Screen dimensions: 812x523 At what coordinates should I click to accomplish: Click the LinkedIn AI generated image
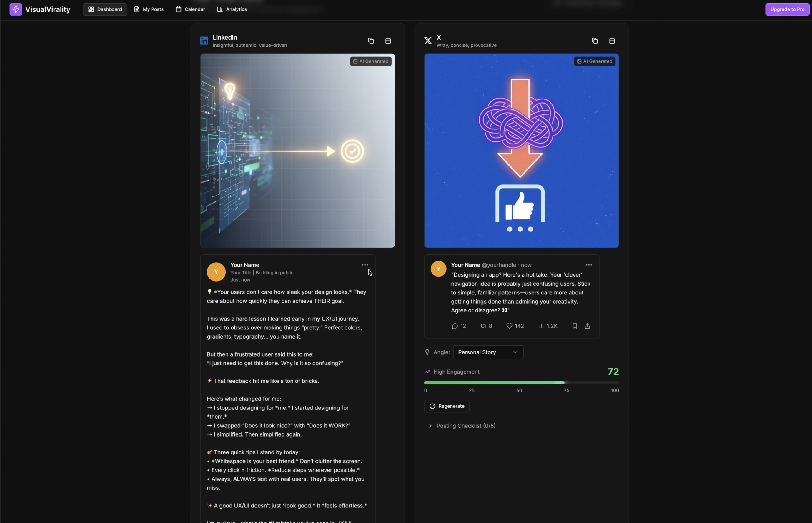point(297,150)
